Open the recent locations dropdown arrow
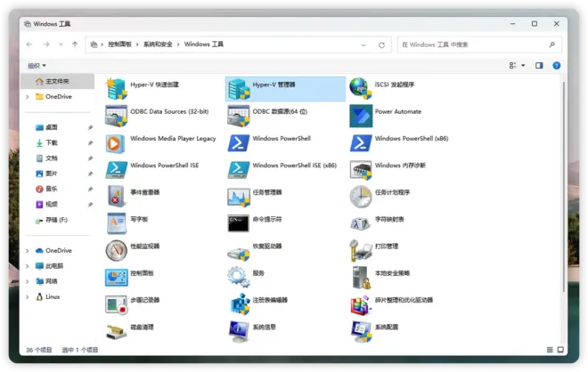The image size is (588, 372). (61, 44)
